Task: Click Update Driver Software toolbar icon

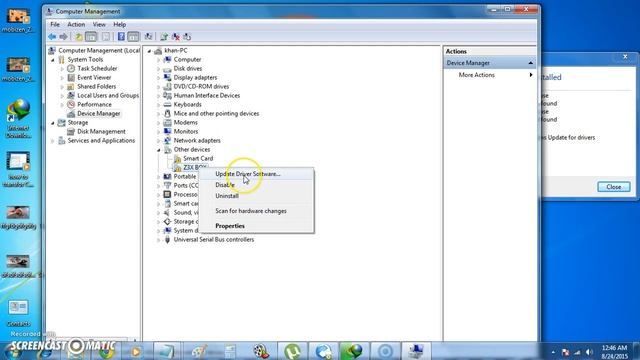Action: tap(164, 37)
